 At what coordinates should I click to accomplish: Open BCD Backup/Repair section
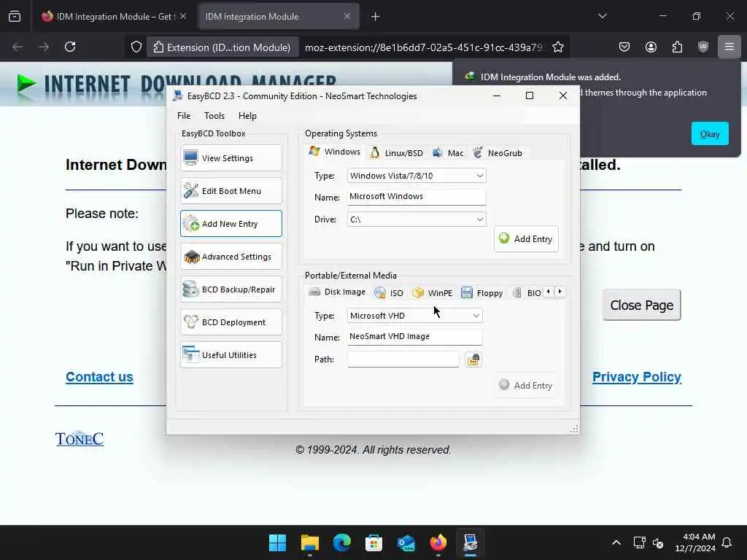231,289
